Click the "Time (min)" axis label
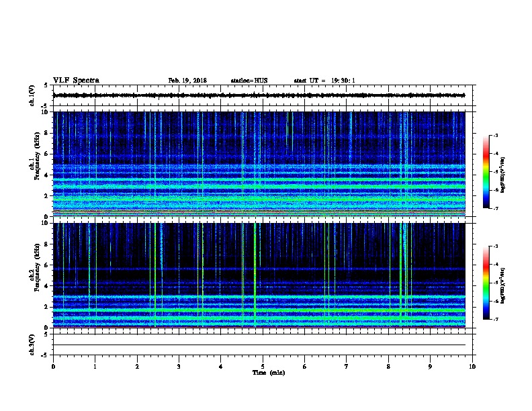 point(269,373)
